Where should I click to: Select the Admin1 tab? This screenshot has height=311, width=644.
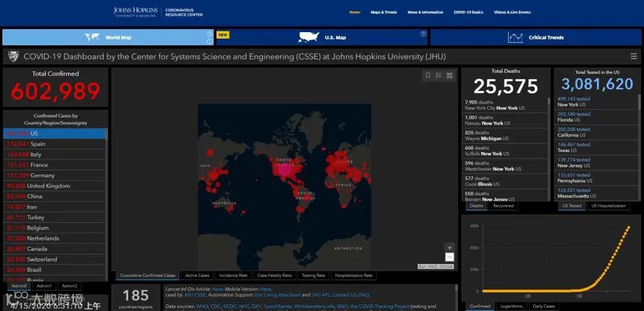pyautogui.click(x=44, y=286)
